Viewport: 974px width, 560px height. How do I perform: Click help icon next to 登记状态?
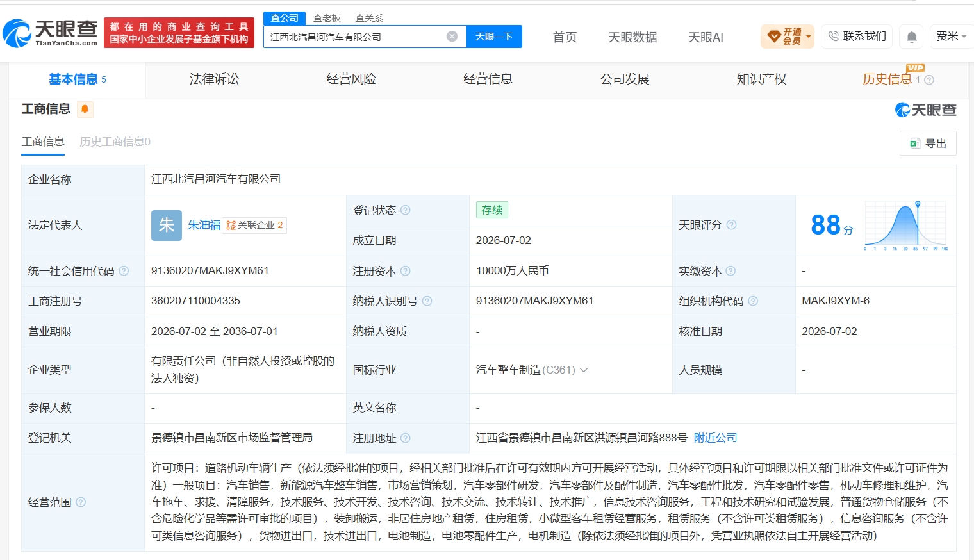[x=406, y=210]
